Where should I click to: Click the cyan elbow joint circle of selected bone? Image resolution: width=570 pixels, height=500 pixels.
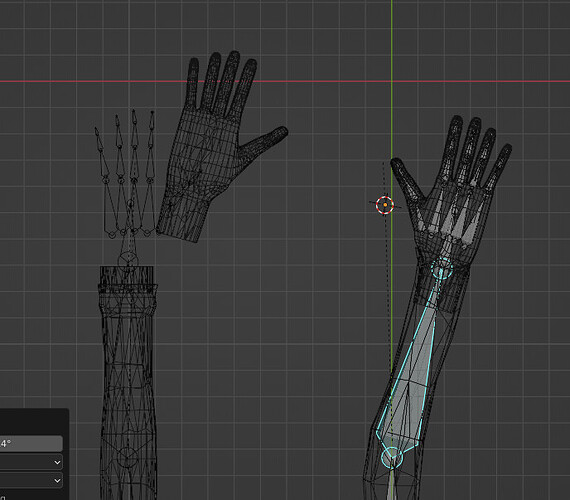tap(392, 457)
